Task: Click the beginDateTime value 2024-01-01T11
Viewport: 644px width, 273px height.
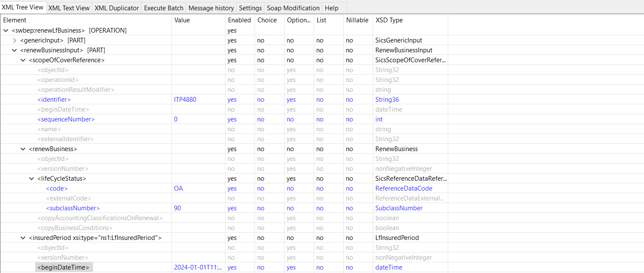Action: (198, 267)
